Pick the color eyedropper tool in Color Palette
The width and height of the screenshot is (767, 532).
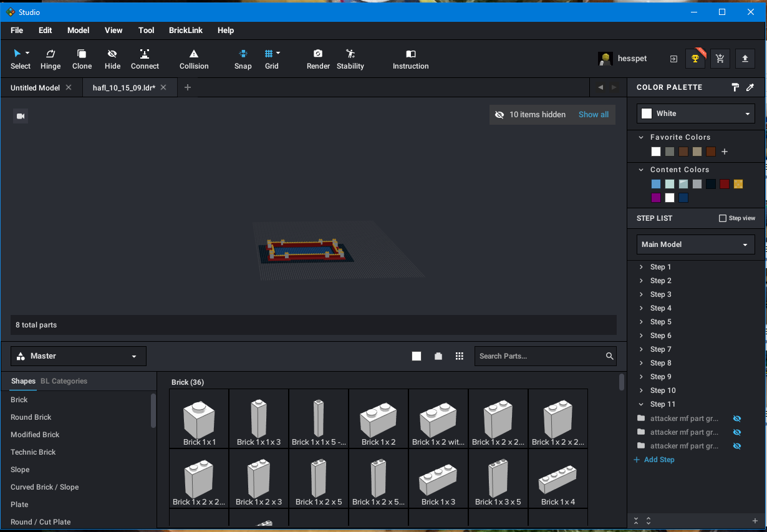[750, 88]
